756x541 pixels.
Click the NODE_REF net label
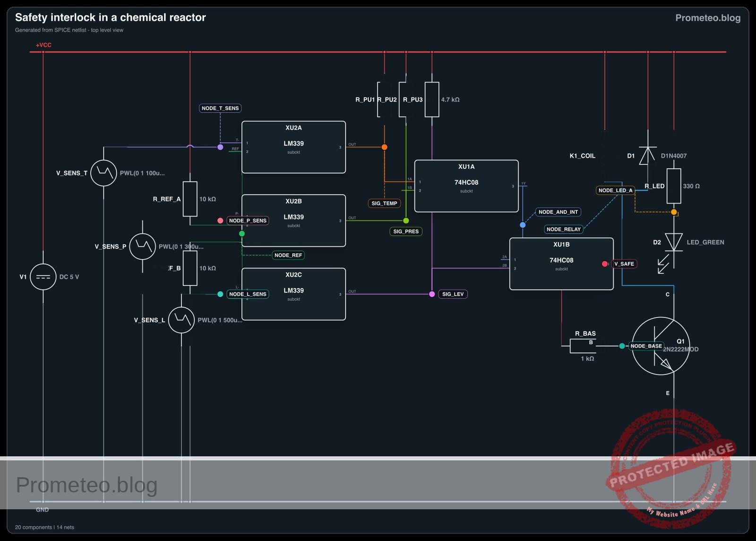[288, 255]
